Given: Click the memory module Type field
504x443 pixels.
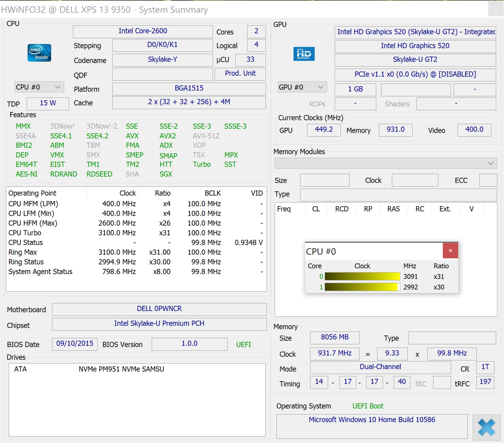Looking at the screenshot, I should 399,195.
